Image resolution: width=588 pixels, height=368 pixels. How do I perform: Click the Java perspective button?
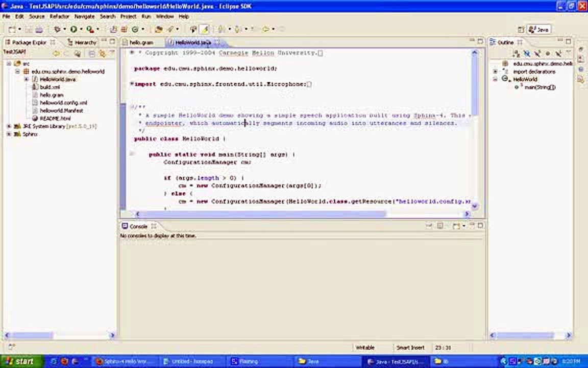click(539, 30)
